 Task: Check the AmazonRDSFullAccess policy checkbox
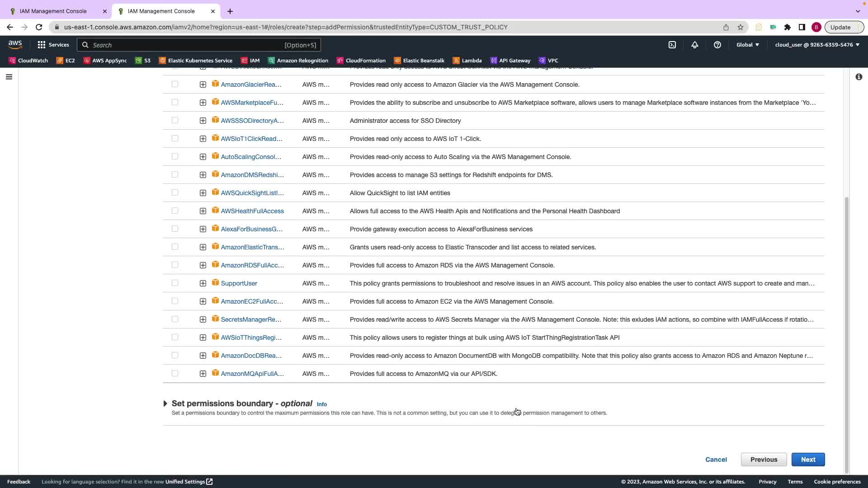(175, 265)
